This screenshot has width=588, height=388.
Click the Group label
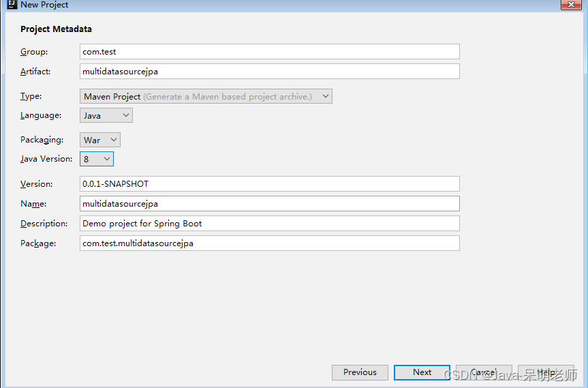tap(34, 52)
